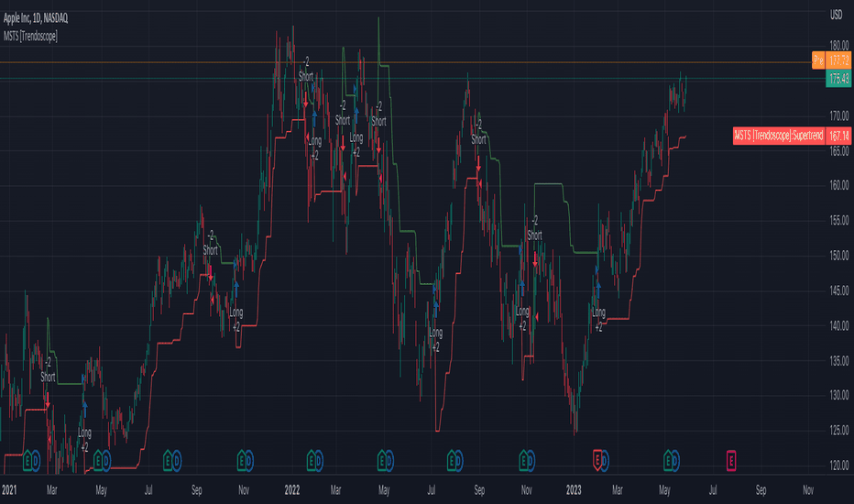Viewport: 854px width, 504px height.
Task: Open the earnings E marker near May 2023
Action: 668,461
